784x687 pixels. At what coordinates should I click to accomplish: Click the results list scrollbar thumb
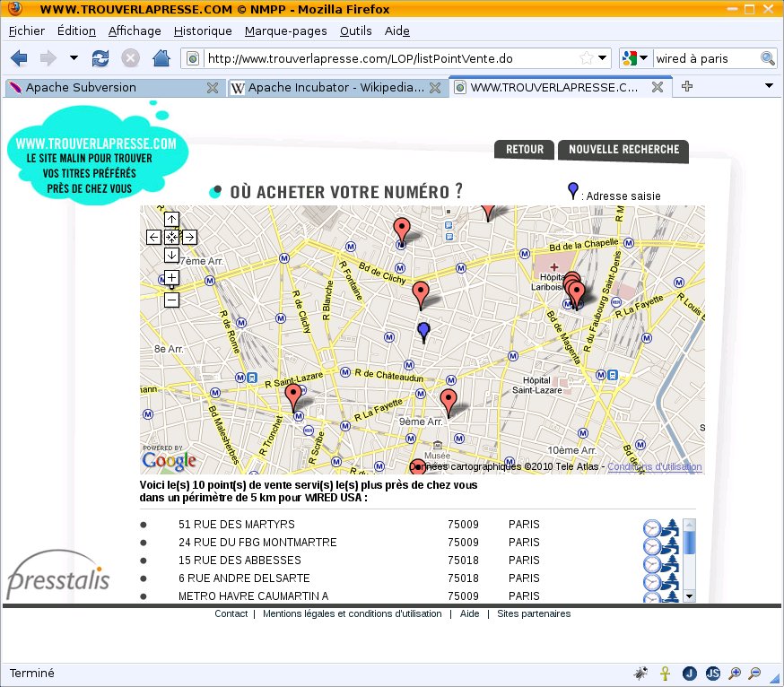690,542
